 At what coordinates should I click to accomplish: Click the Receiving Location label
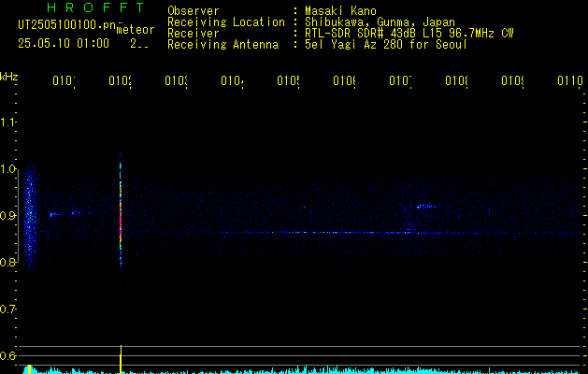(x=226, y=22)
